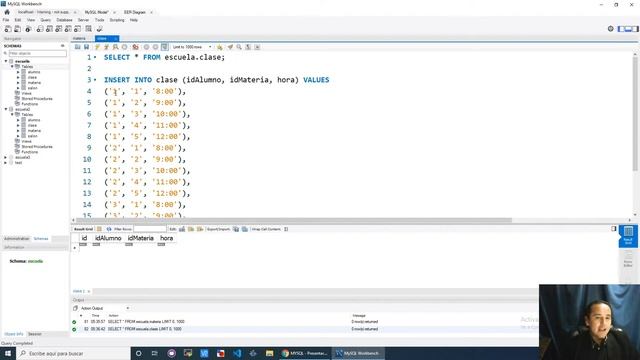Toggle the left sidebar panel visibility
This screenshot has height=360, width=640.
(621, 29)
